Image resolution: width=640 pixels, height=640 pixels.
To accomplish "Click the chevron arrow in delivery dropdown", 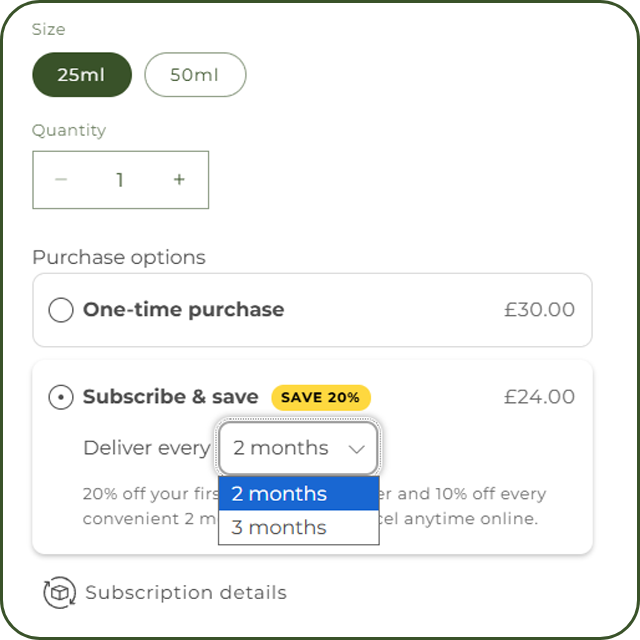I will click(357, 449).
